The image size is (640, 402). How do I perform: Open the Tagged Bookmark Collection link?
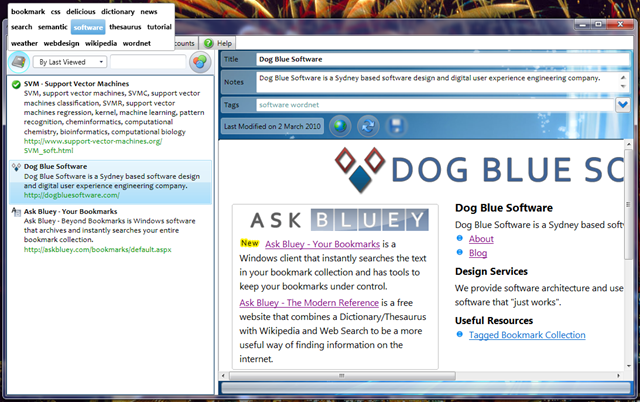pyautogui.click(x=527, y=335)
